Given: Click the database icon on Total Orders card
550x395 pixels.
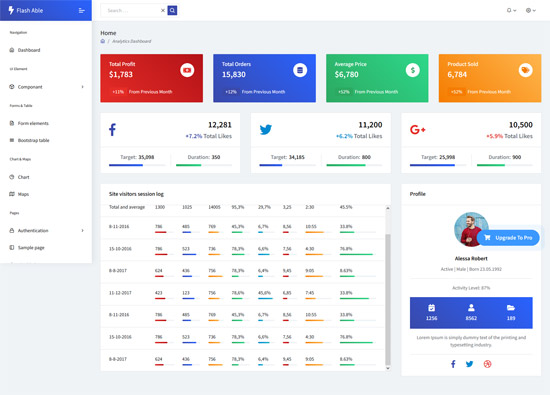Looking at the screenshot, I should pyautogui.click(x=300, y=70).
